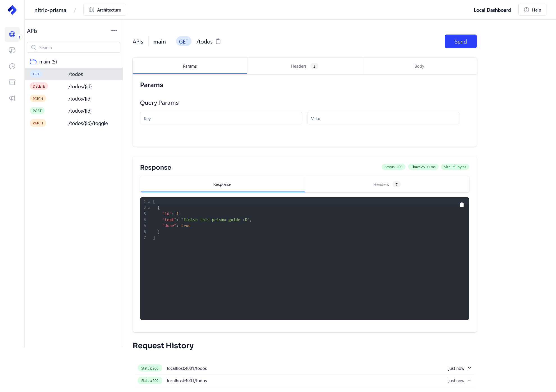View the Architecture diagram
This screenshot has width=556, height=392.
(104, 10)
